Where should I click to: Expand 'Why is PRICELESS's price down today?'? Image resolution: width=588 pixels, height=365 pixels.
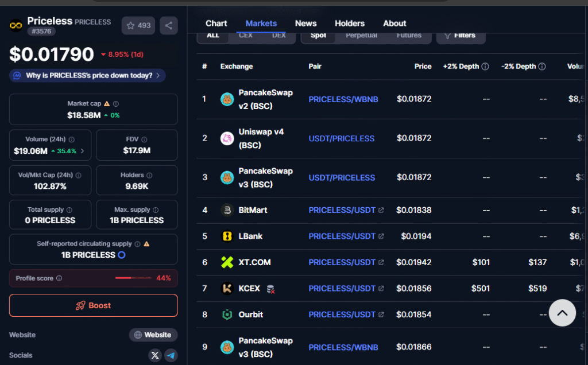pyautogui.click(x=87, y=76)
